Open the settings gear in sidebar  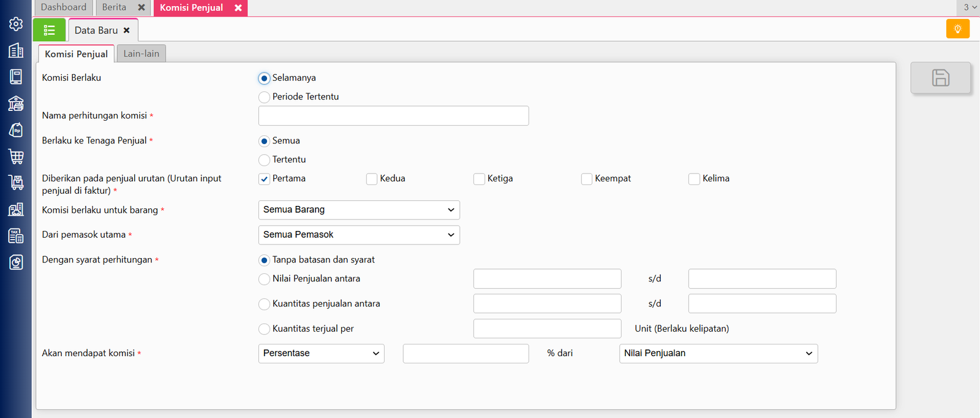tap(16, 24)
